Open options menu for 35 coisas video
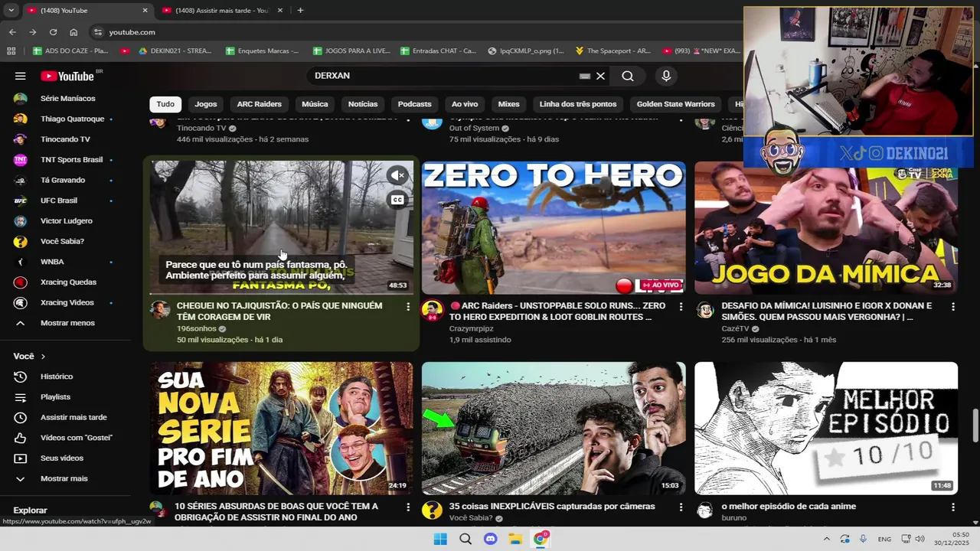The image size is (980, 551). pyautogui.click(x=681, y=507)
